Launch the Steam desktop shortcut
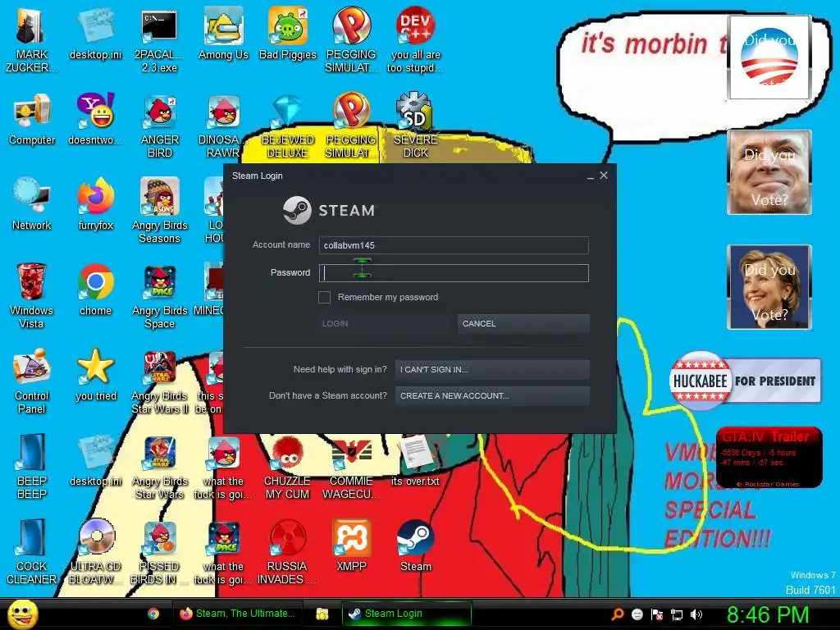 (x=415, y=545)
